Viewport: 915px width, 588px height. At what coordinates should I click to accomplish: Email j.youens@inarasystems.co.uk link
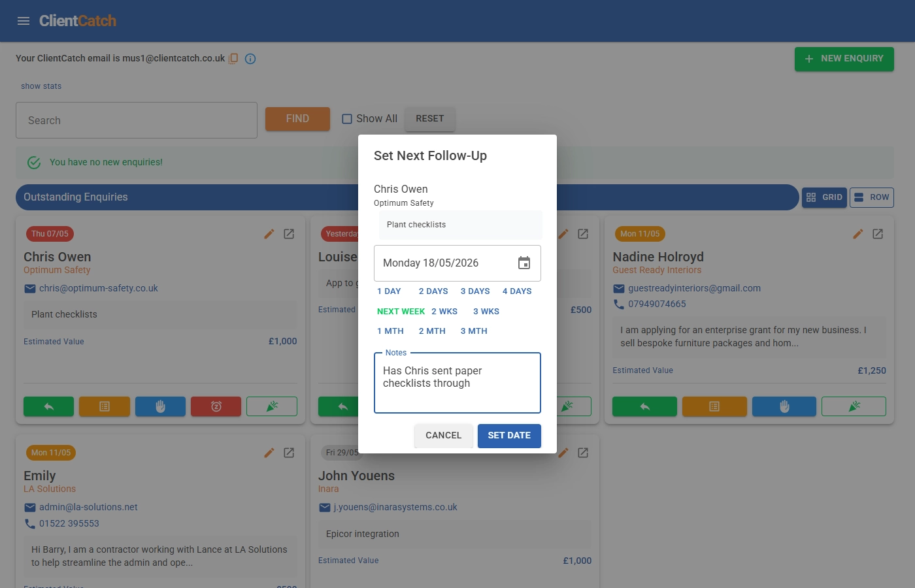pyautogui.click(x=395, y=507)
